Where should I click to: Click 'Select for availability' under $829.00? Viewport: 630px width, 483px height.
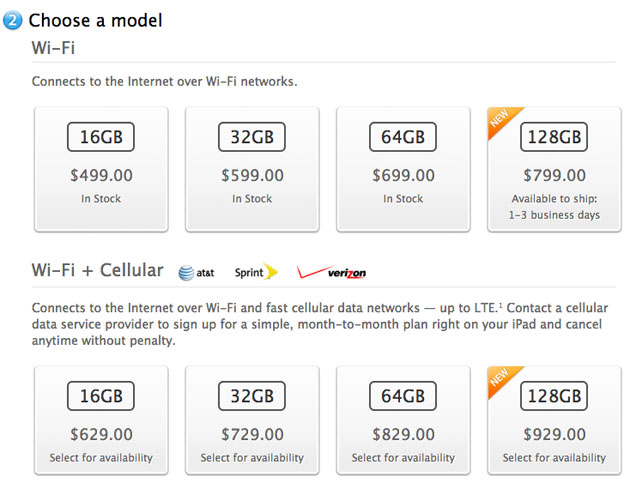point(403,458)
